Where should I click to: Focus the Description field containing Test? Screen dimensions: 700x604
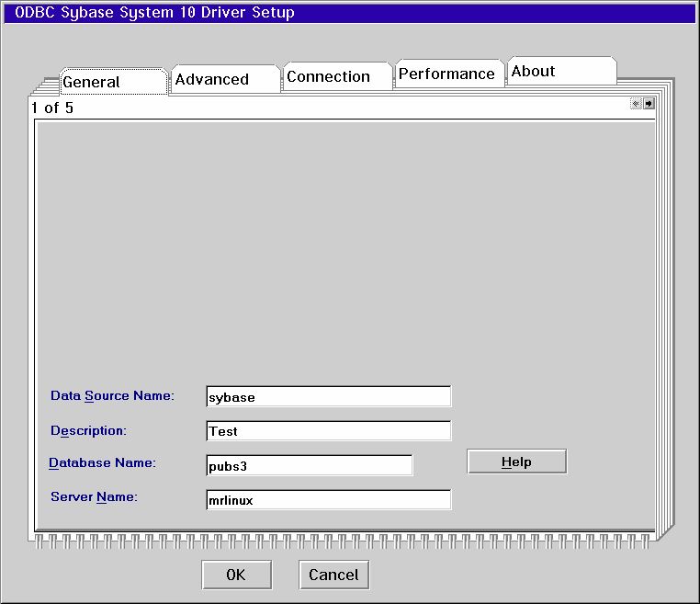tap(329, 430)
